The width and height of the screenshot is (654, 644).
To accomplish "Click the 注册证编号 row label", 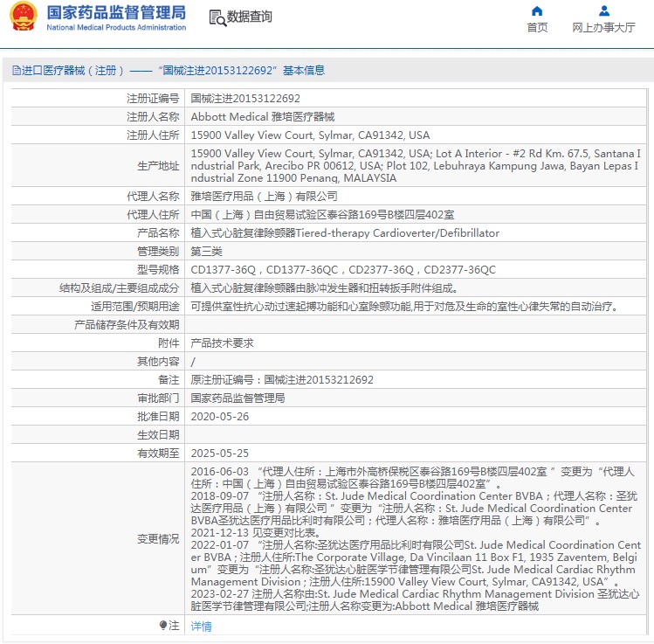I will click(x=153, y=99).
